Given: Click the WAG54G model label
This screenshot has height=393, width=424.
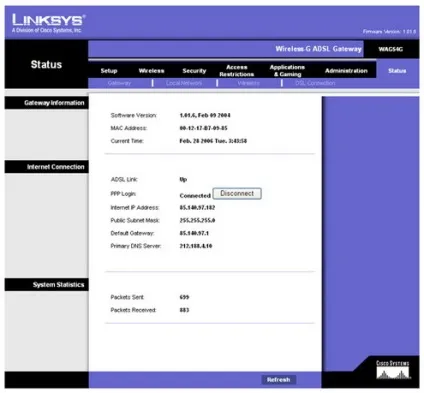Looking at the screenshot, I should coord(390,49).
